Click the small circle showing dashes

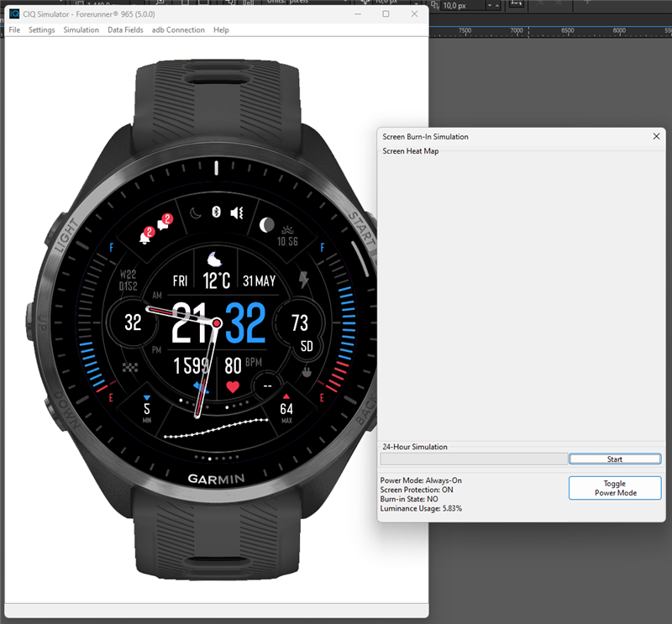pos(267,385)
